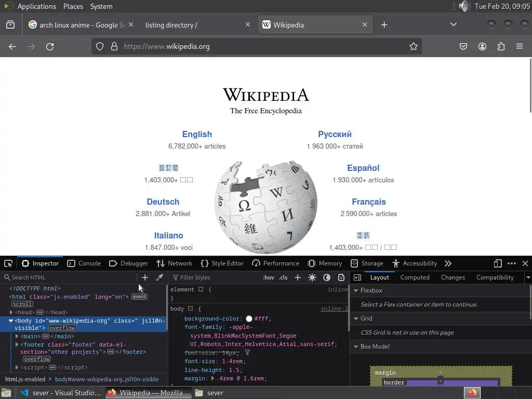
Task: Open the Storage tab
Action: tap(367, 263)
